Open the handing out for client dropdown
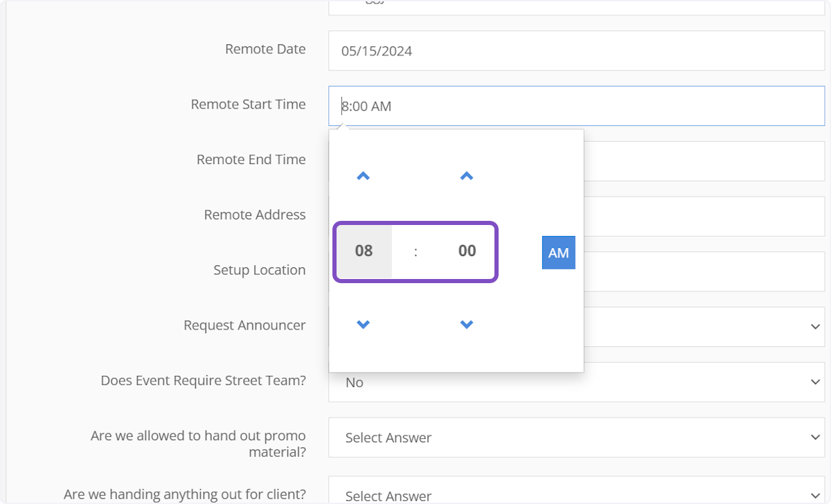 (576, 493)
